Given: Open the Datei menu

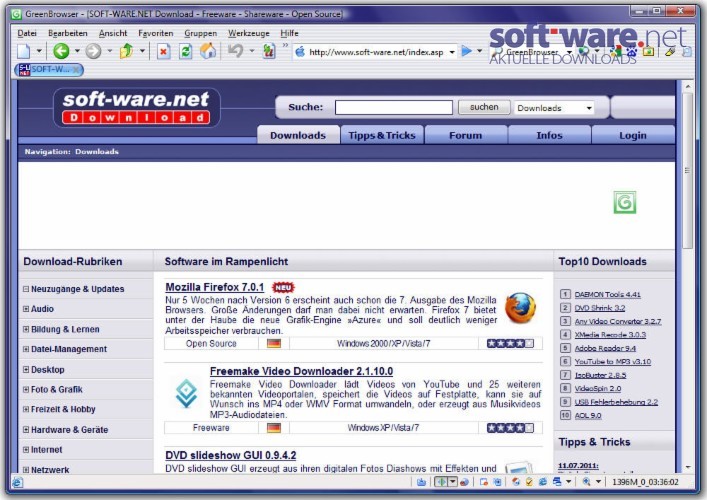Looking at the screenshot, I should 27,33.
